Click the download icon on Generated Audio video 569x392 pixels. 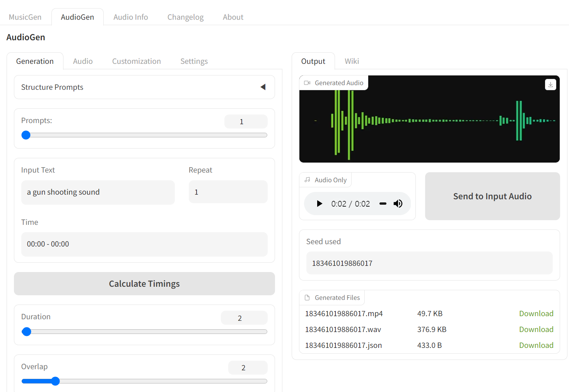click(550, 84)
